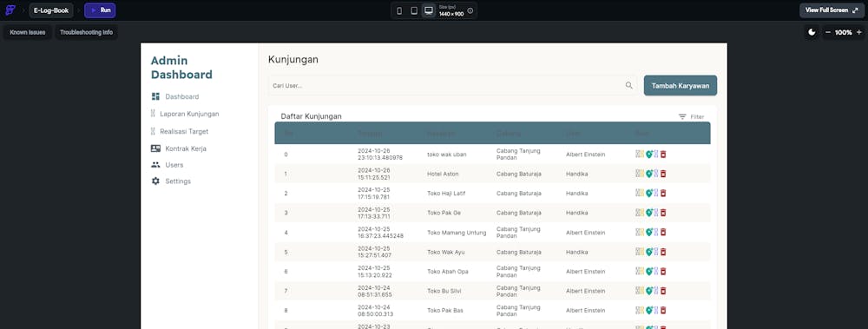Screen dimensions: 868x329
Task: Toggle the dark mode moon icon
Action: 812,32
